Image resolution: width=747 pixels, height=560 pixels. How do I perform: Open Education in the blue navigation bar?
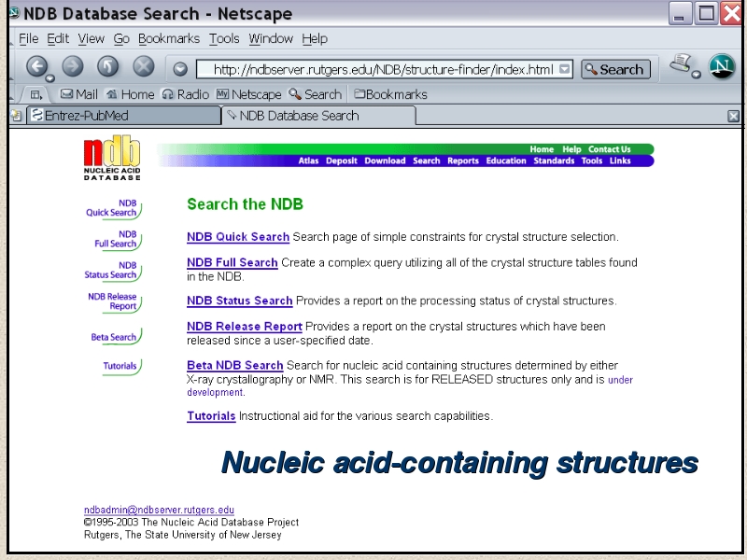tap(506, 161)
